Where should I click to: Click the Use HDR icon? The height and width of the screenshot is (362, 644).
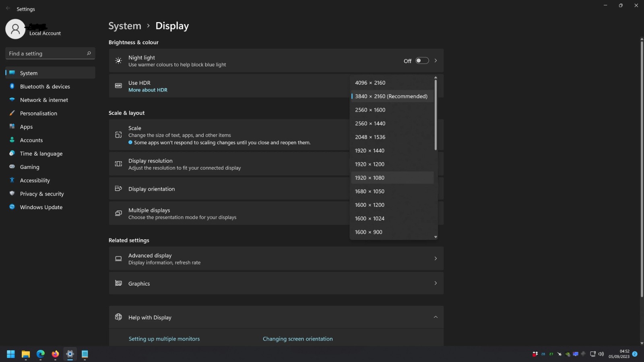[x=118, y=86]
